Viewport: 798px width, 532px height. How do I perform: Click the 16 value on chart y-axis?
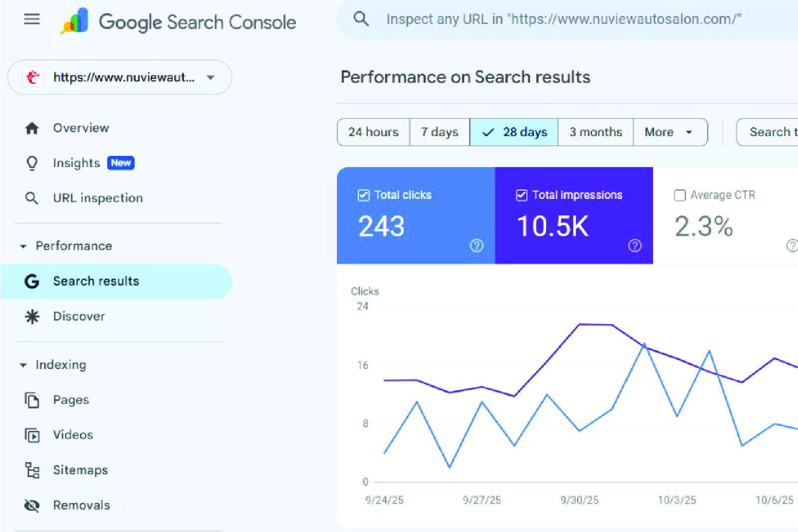click(363, 365)
